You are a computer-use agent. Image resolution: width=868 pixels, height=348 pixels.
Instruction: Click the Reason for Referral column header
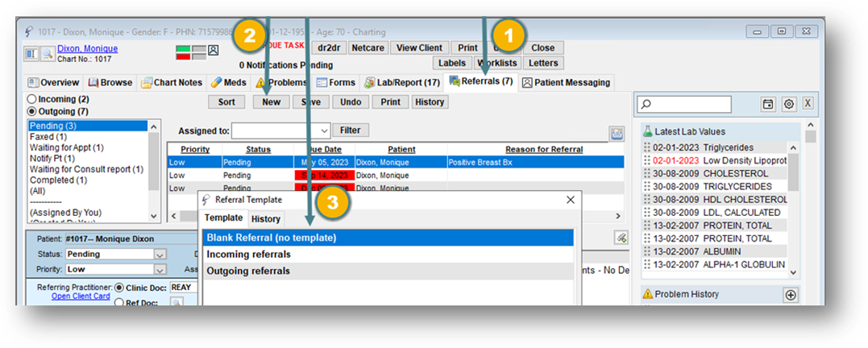point(543,149)
